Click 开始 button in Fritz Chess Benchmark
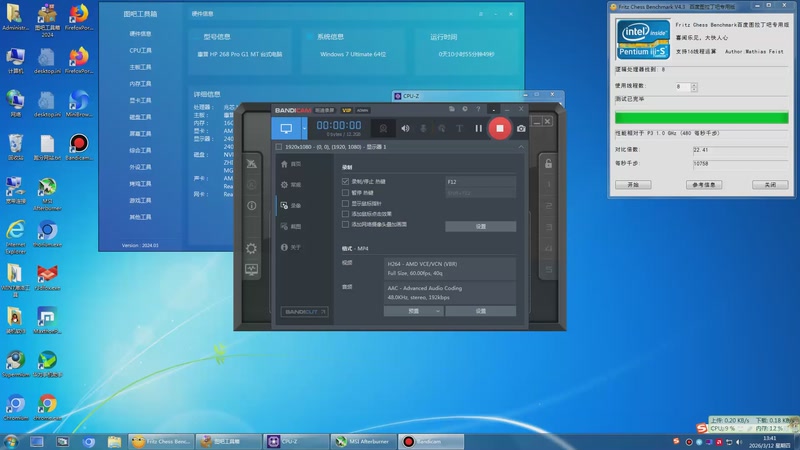The width and height of the screenshot is (800, 450). pos(632,185)
